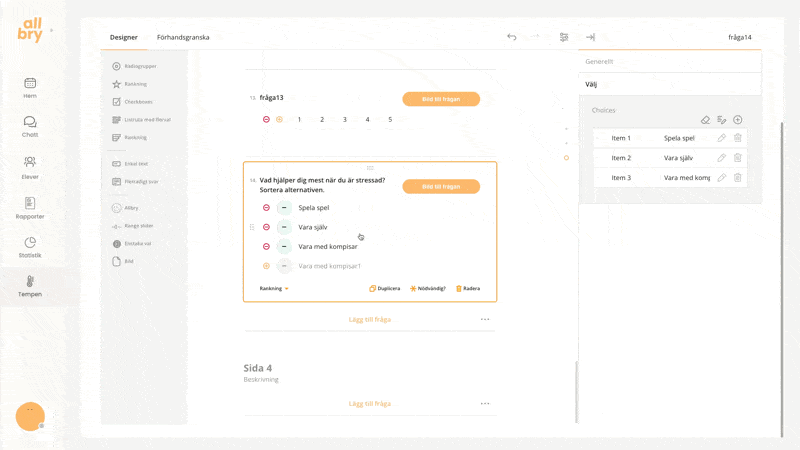Viewport: 800px width, 450px height.
Task: Select the Designer tab
Action: pyautogui.click(x=124, y=37)
